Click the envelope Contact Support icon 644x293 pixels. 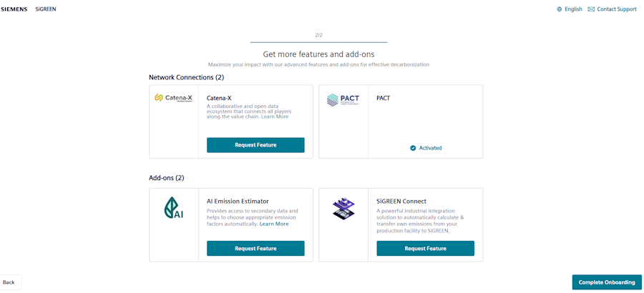click(x=591, y=9)
